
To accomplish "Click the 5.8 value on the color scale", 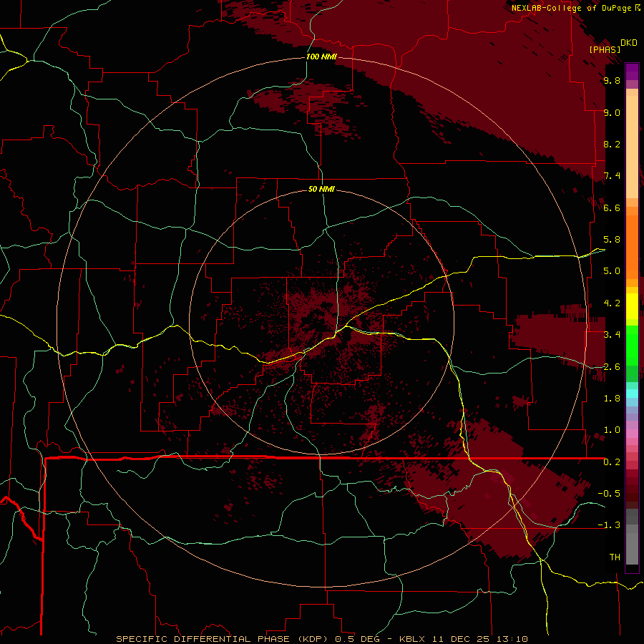I will click(x=612, y=240).
